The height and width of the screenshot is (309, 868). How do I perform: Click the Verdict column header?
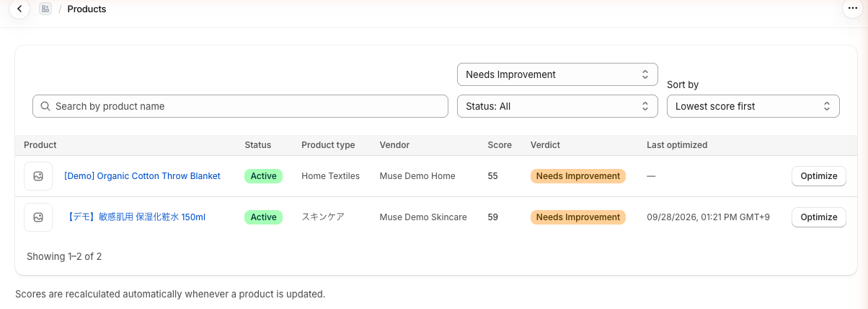[545, 145]
